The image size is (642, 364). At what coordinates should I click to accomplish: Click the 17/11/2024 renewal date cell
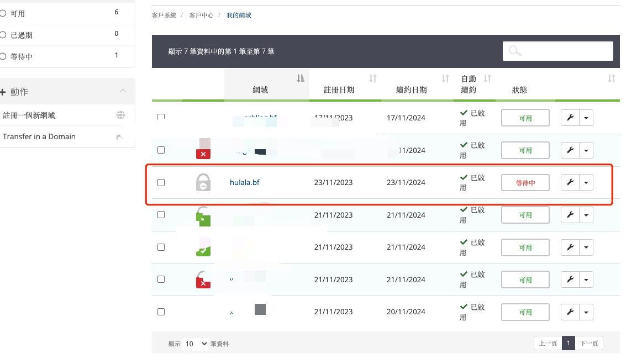[x=406, y=118]
